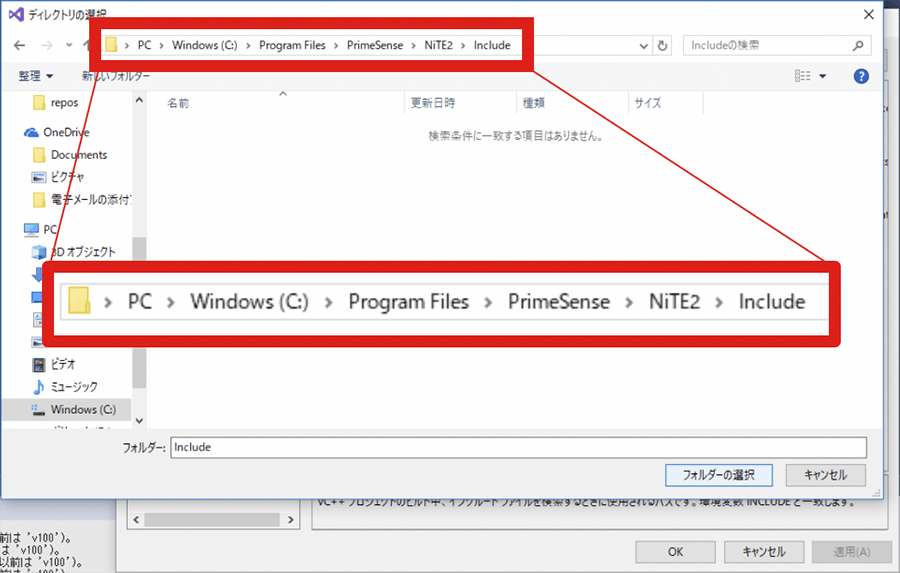Click キャンセル in the directory dialog
Image resolution: width=900 pixels, height=573 pixels.
825,475
